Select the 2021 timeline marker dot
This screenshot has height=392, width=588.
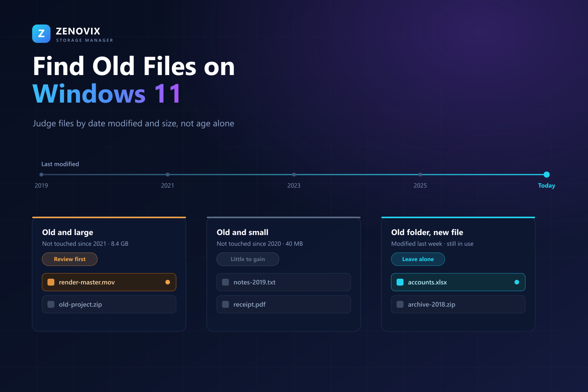(168, 175)
